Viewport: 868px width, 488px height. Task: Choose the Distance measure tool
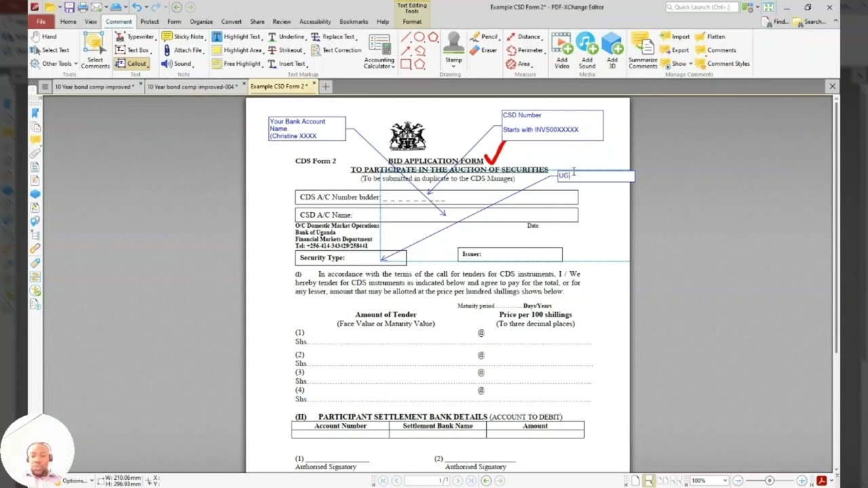coord(524,37)
